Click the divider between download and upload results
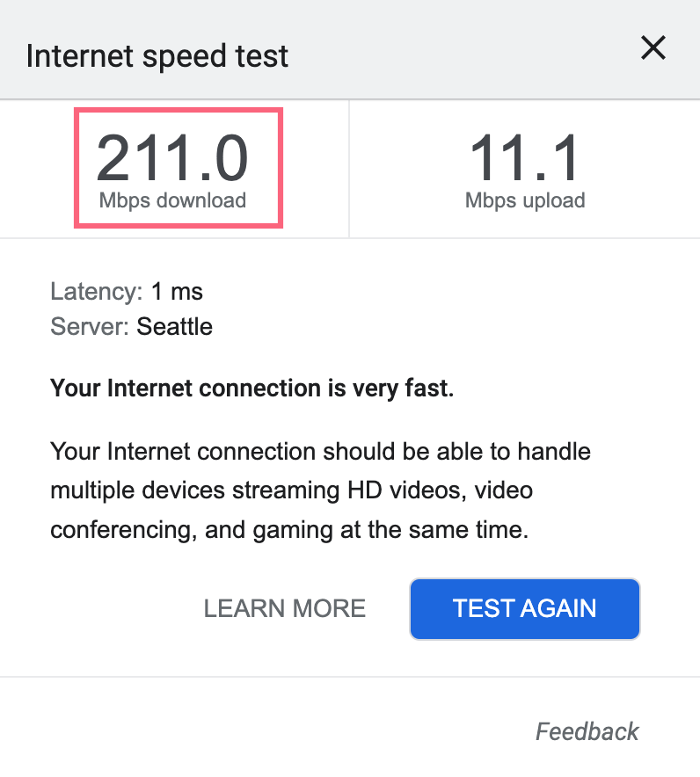The image size is (700, 777). 349,169
